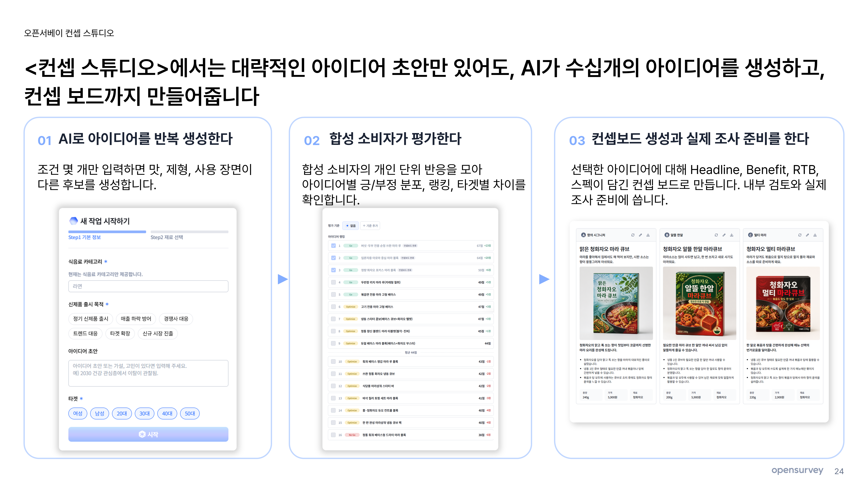This screenshot has height=488, width=868.
Task: Uncheck idea 3 청량 화자오 포커스 마라 블록
Action: (x=333, y=270)
